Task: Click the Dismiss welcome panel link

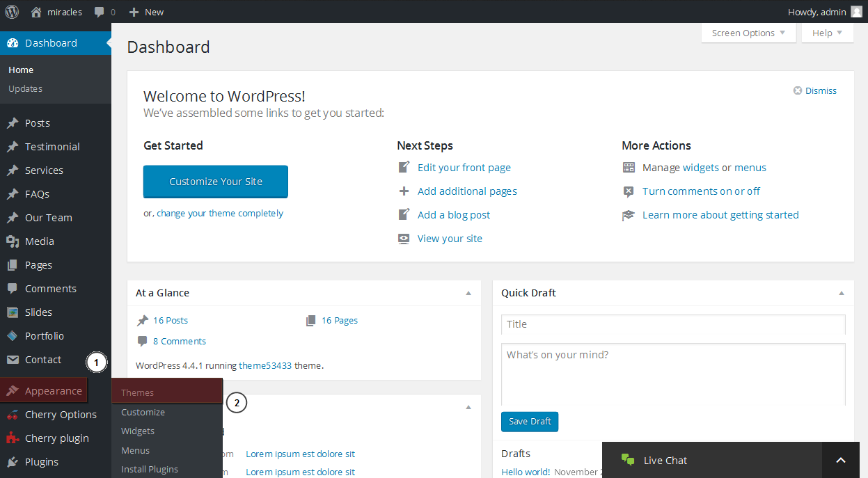Action: [821, 90]
